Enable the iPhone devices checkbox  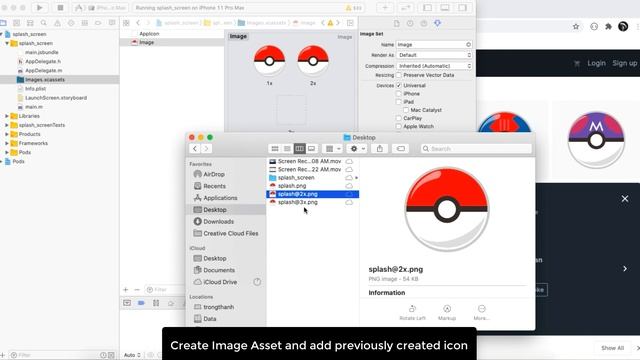(x=399, y=93)
